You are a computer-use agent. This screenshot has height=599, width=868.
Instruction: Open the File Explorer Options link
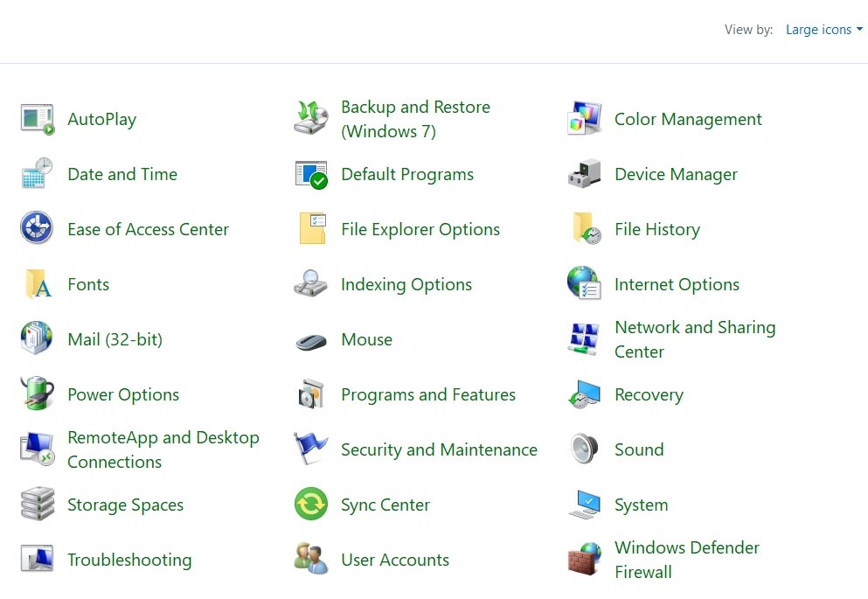coord(420,229)
